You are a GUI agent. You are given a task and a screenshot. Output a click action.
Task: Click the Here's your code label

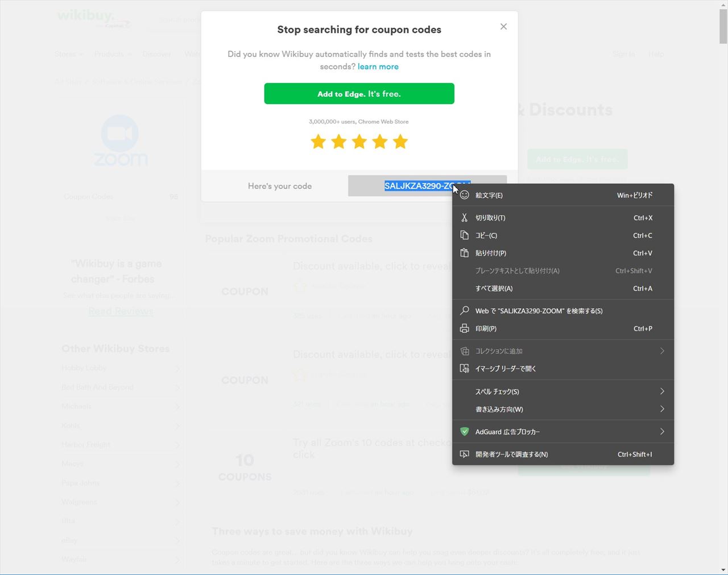click(280, 186)
